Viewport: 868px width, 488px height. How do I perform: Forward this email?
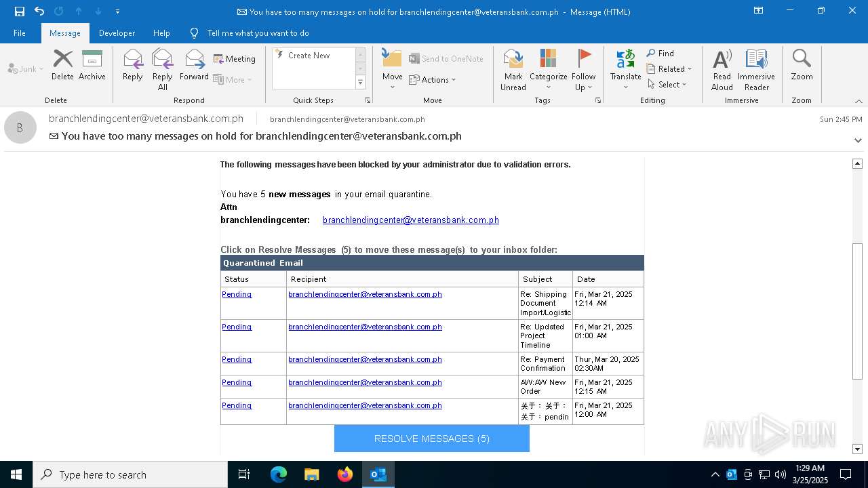point(195,65)
